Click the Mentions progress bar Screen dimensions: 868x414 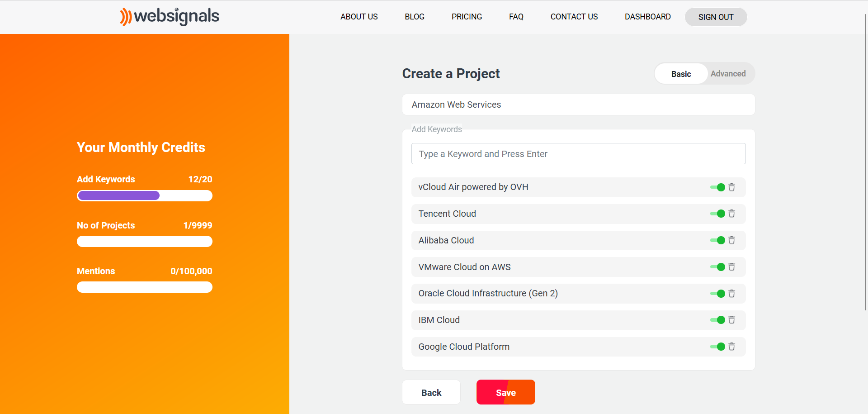(x=145, y=287)
